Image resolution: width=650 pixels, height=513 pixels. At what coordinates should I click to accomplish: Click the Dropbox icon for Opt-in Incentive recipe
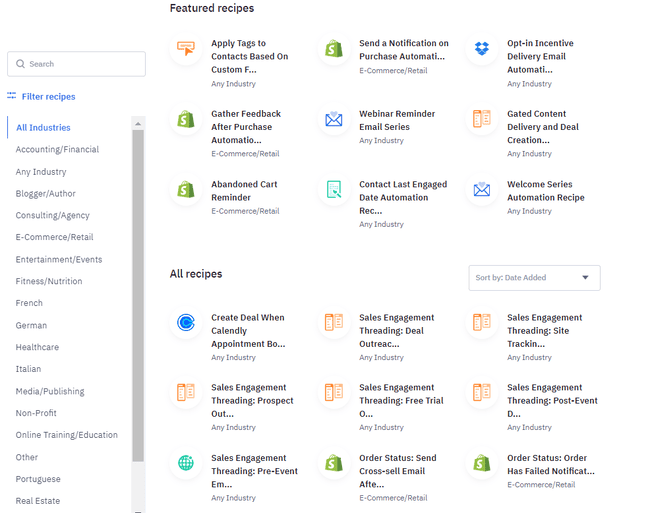482,49
